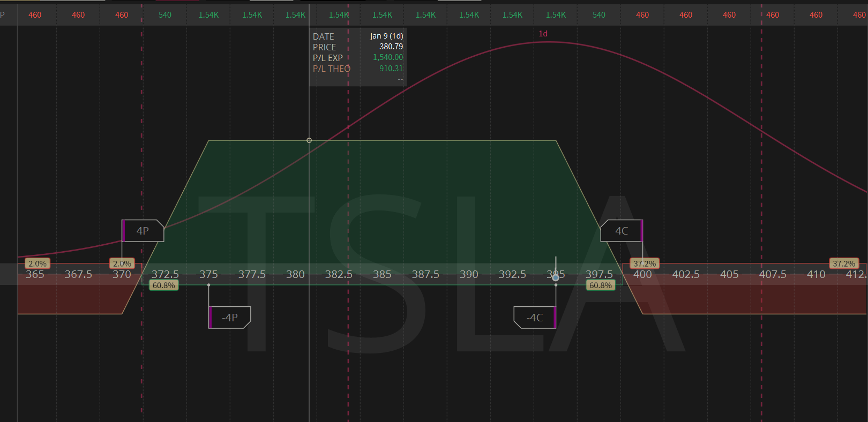Click the 390 price axis label
Image resolution: width=868 pixels, height=422 pixels.
(469, 274)
